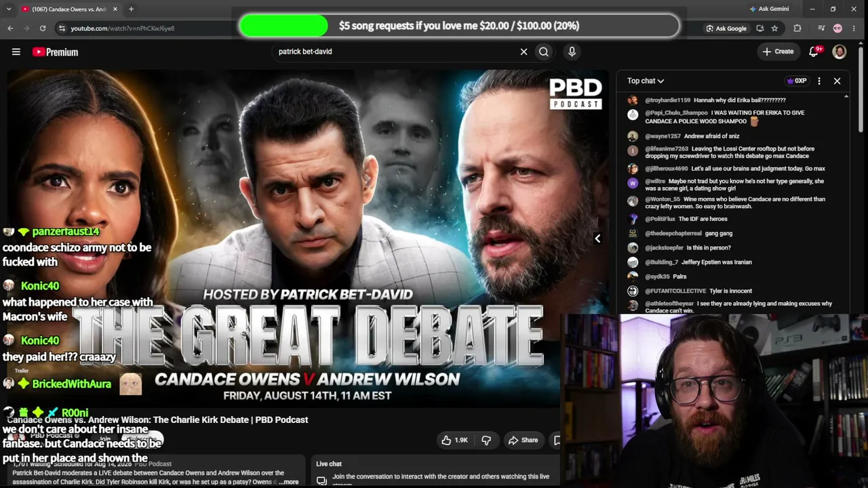
Task: Reload the YouTube page
Action: 43,28
